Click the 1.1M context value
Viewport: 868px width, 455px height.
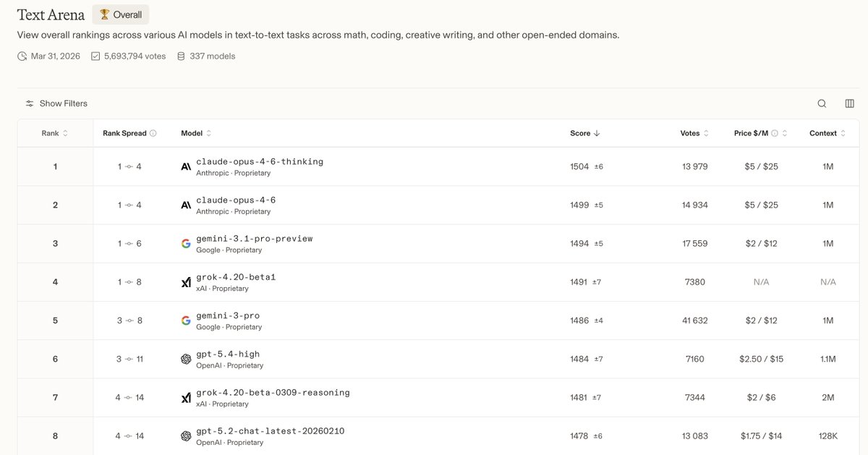(x=828, y=359)
